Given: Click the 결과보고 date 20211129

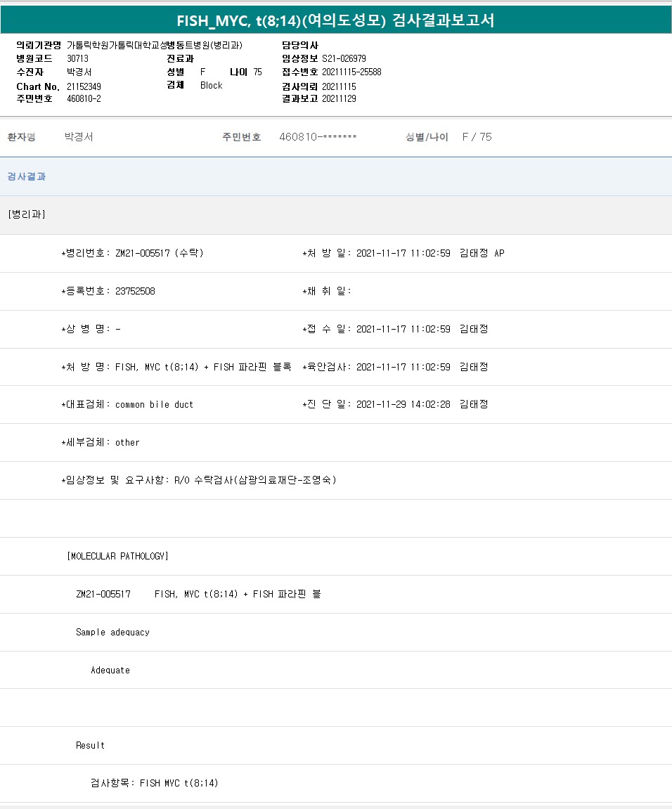Looking at the screenshot, I should [339, 98].
